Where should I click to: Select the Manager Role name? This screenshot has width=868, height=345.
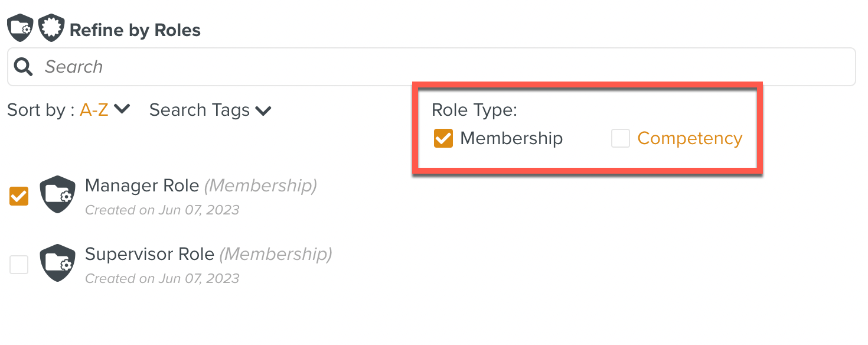pos(142,185)
